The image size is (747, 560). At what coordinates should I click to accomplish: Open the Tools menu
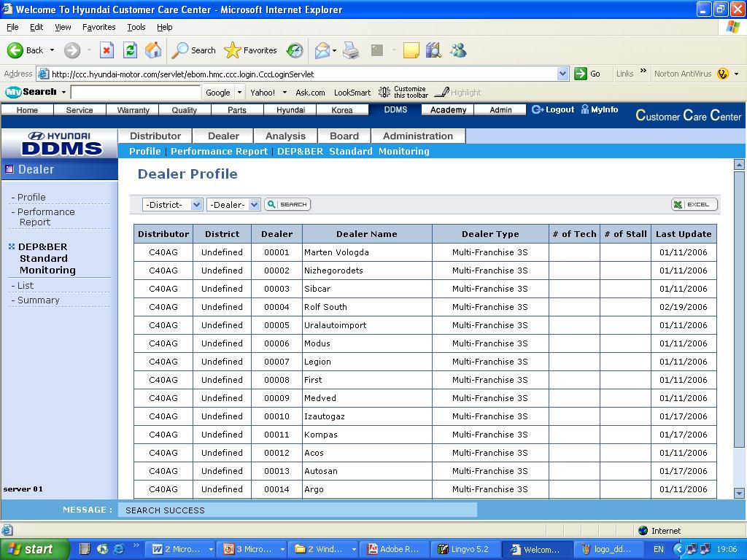coord(136,27)
